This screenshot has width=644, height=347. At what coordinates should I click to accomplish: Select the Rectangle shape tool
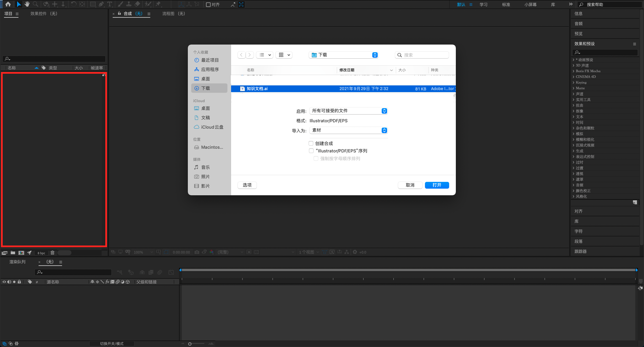[93, 4]
